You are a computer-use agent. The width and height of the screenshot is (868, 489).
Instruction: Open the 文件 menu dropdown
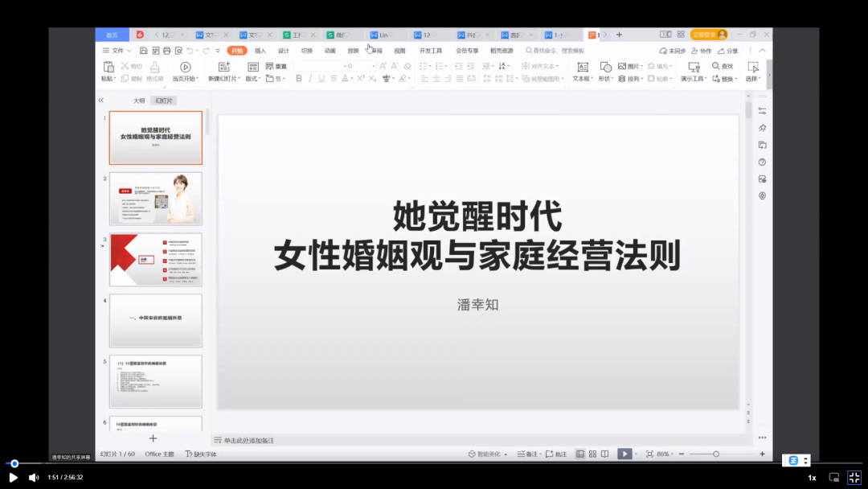pyautogui.click(x=117, y=51)
